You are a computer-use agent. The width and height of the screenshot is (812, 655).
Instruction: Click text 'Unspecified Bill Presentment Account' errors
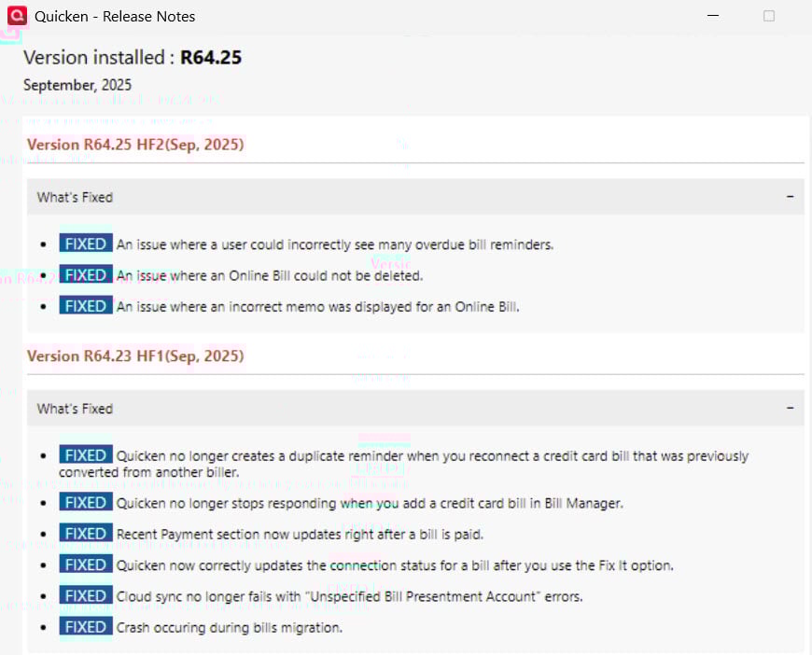(x=350, y=596)
